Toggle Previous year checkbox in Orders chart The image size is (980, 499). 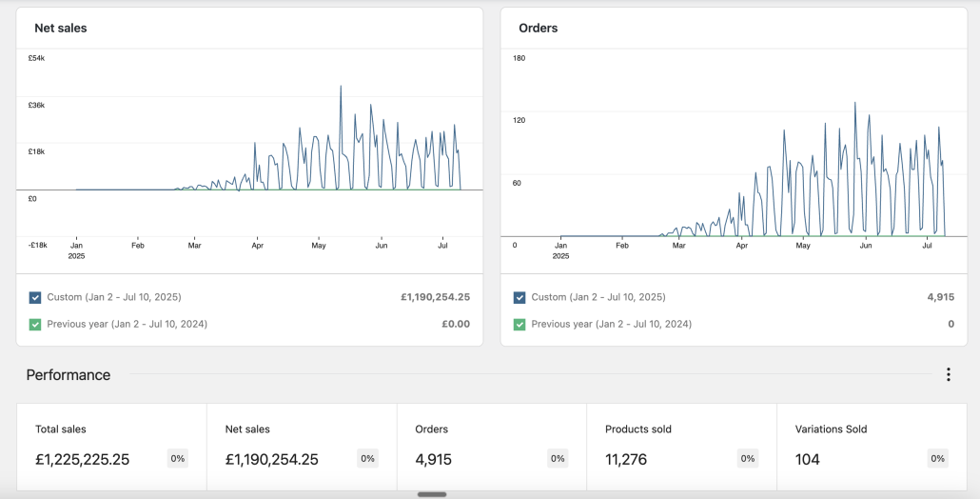tap(519, 325)
